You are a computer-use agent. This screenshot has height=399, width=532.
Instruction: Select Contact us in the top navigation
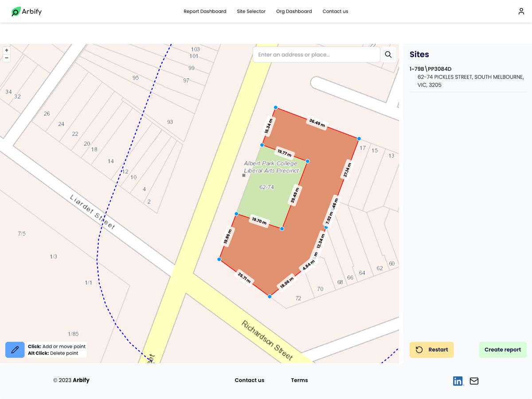335,11
